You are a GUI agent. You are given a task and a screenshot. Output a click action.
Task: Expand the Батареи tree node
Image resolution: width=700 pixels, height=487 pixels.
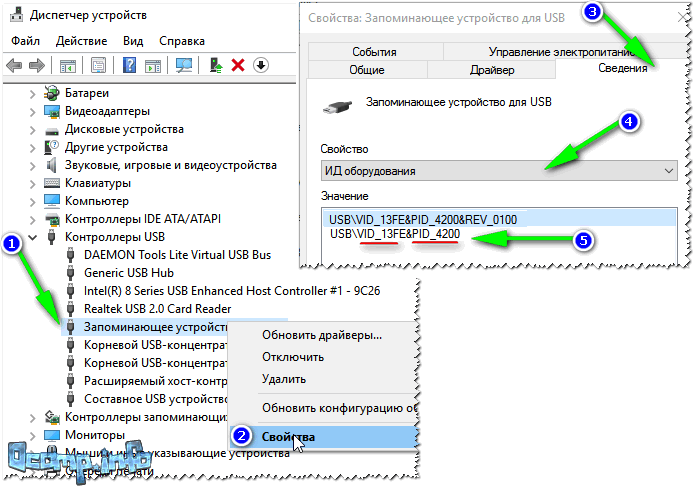pyautogui.click(x=33, y=93)
